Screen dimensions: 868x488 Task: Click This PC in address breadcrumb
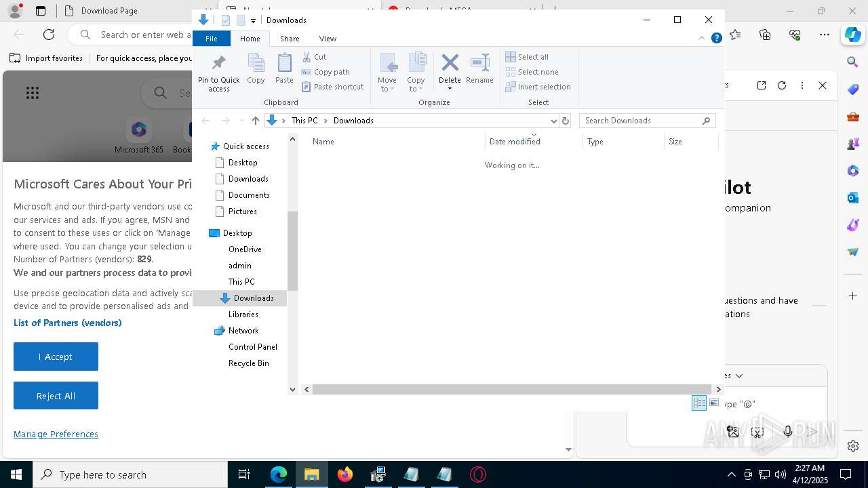click(x=304, y=121)
